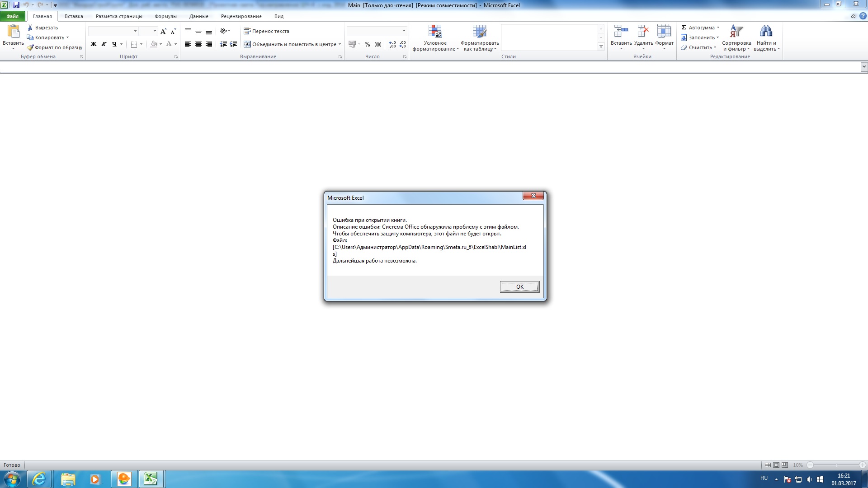868x488 pixels.
Task: Switch to the Данные tab
Action: (199, 16)
